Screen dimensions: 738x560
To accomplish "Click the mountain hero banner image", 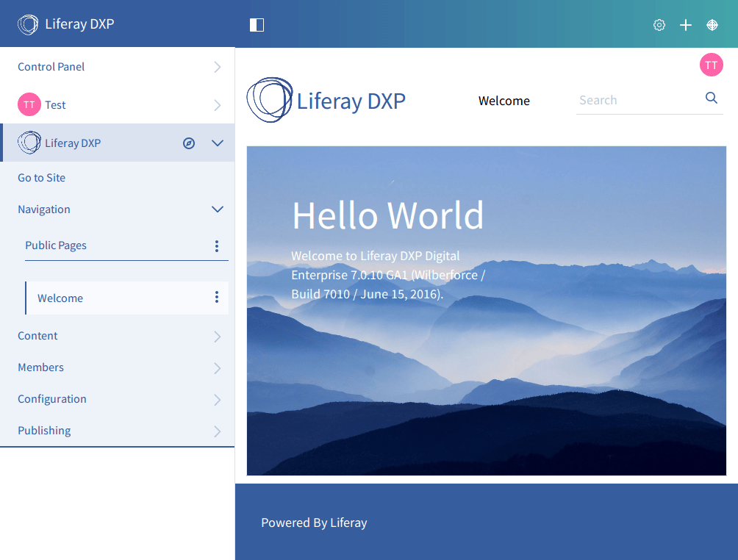I will 486,311.
